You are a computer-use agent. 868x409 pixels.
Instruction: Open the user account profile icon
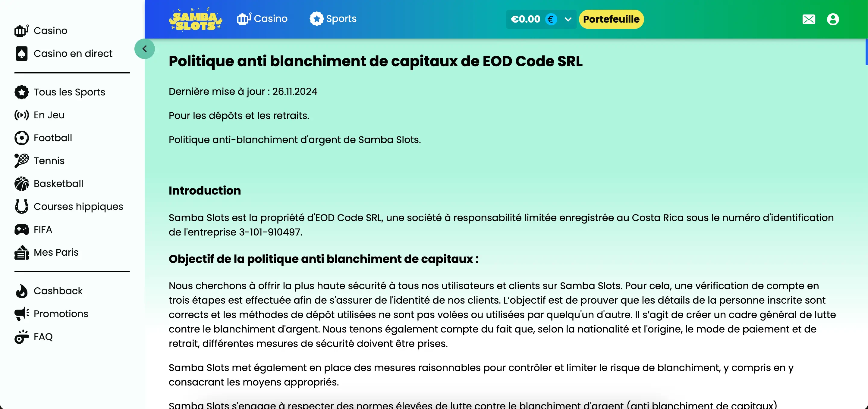click(833, 19)
